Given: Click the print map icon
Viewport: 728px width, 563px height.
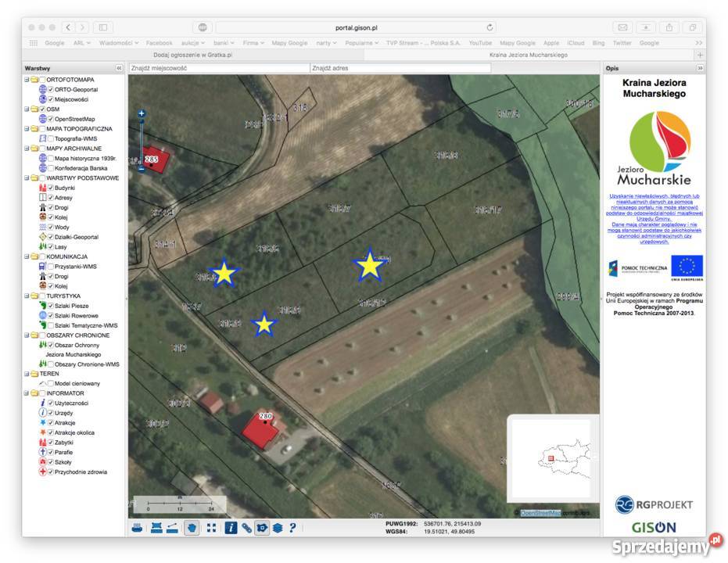Looking at the screenshot, I should [x=137, y=528].
